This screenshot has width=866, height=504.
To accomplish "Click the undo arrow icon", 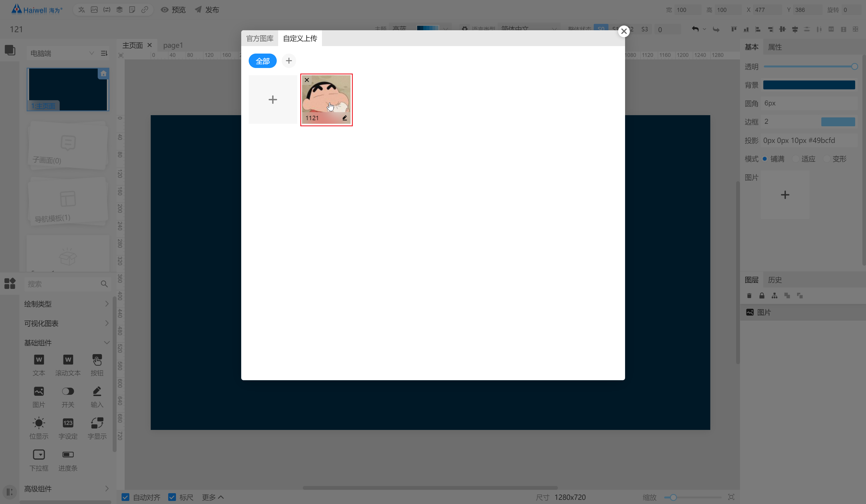I will (x=695, y=29).
